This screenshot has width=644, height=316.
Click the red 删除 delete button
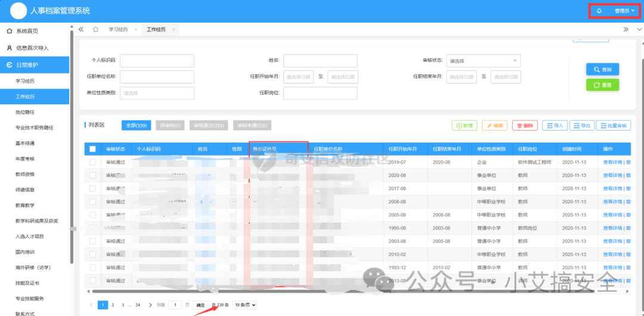[525, 126]
